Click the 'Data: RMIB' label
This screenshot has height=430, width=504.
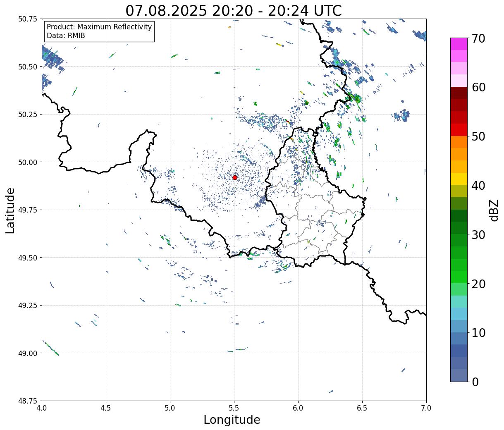[66, 36]
